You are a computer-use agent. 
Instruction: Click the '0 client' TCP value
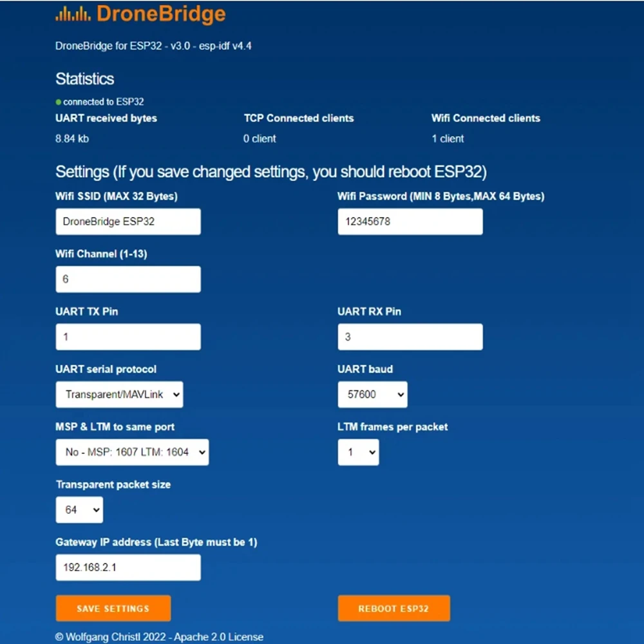point(260,139)
